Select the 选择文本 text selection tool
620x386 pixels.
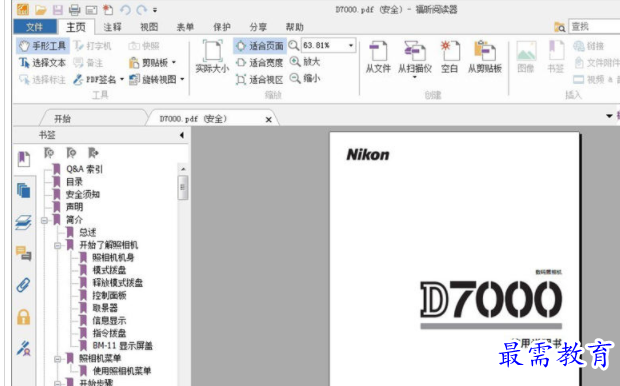tap(43, 62)
